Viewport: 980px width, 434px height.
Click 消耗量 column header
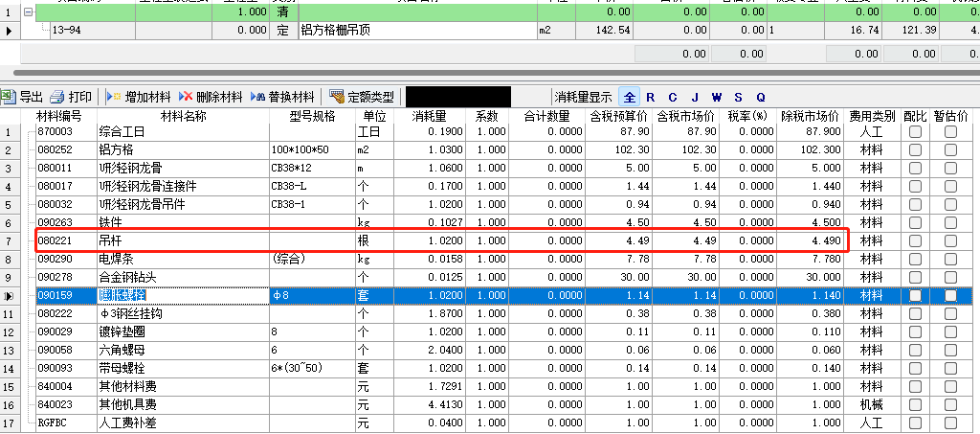pos(428,116)
